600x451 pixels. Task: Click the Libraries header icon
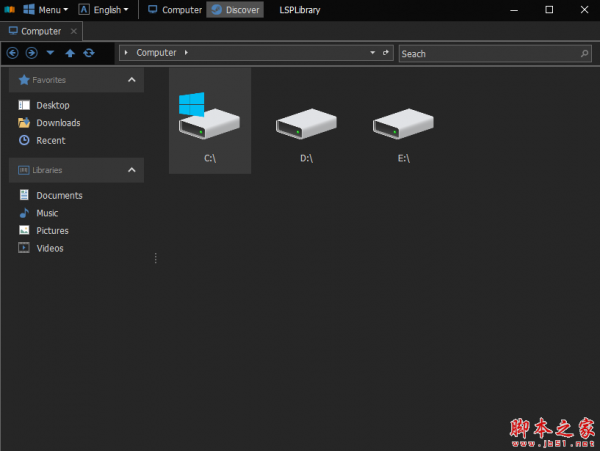24,170
